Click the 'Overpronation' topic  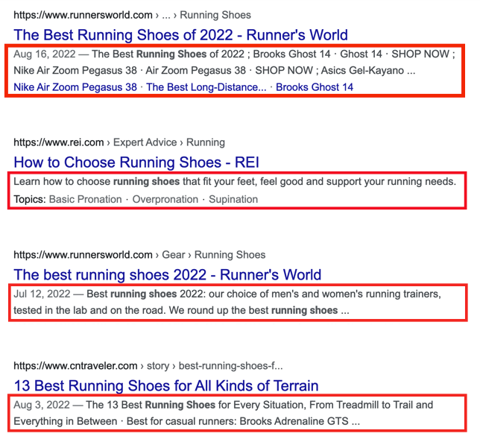(x=165, y=199)
